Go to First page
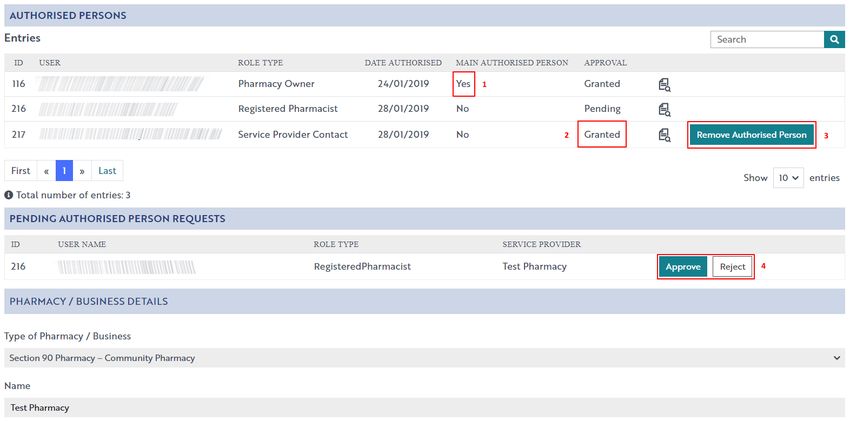This screenshot has width=850, height=421. click(21, 171)
